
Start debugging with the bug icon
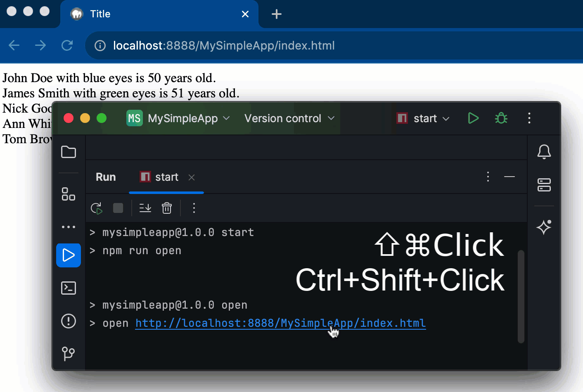click(x=501, y=118)
